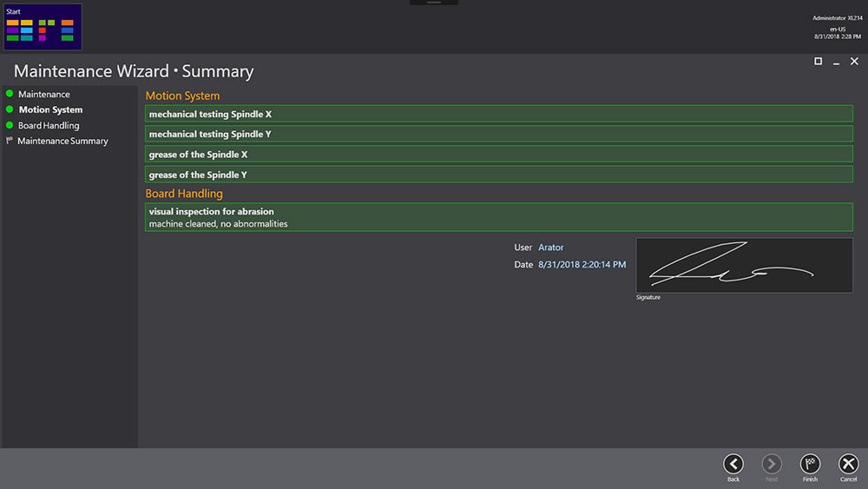Viewport: 868px width, 489px height.
Task: Go to Maintenance Summary in sidebar
Action: tap(62, 141)
